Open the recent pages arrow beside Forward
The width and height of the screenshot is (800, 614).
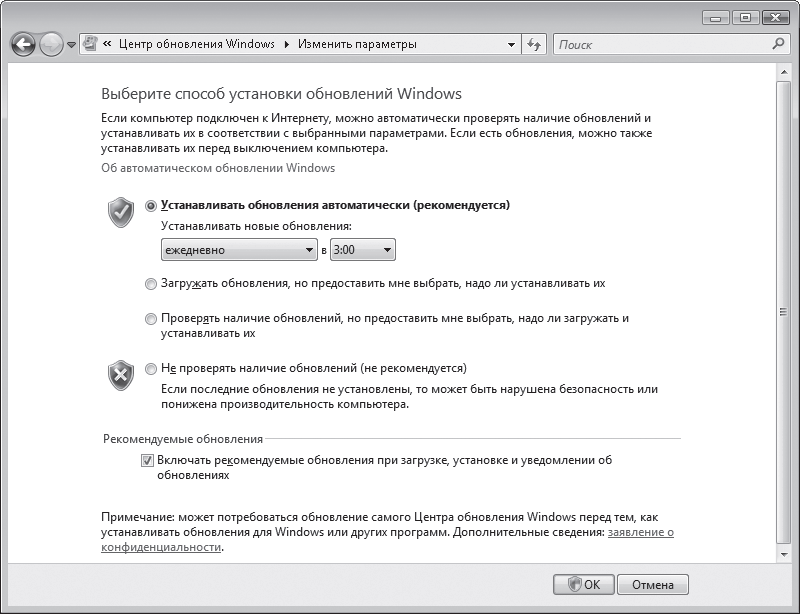(x=71, y=45)
